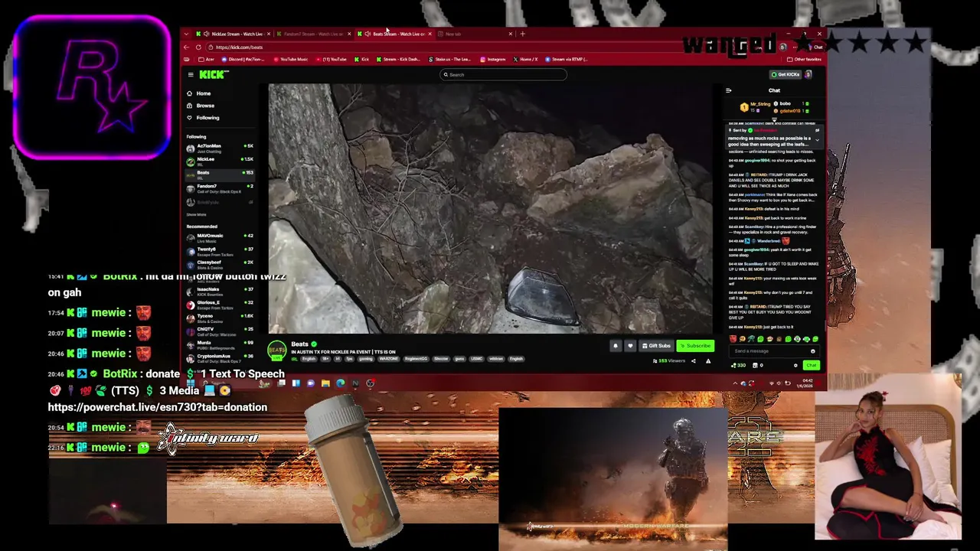Insert the first red-face emote in chat bar
This screenshot has width=980, height=551.
click(x=733, y=339)
